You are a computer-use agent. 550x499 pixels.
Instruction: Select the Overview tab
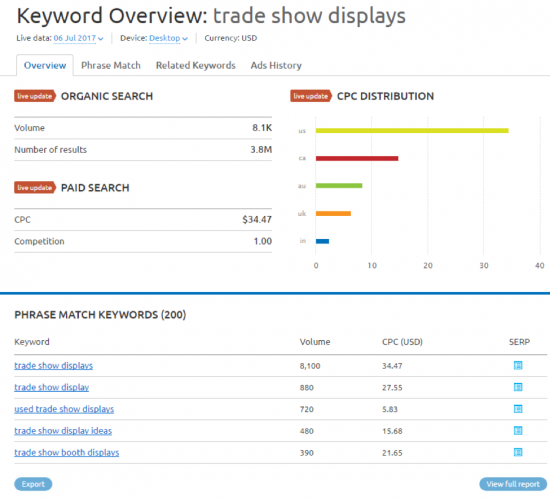[45, 65]
